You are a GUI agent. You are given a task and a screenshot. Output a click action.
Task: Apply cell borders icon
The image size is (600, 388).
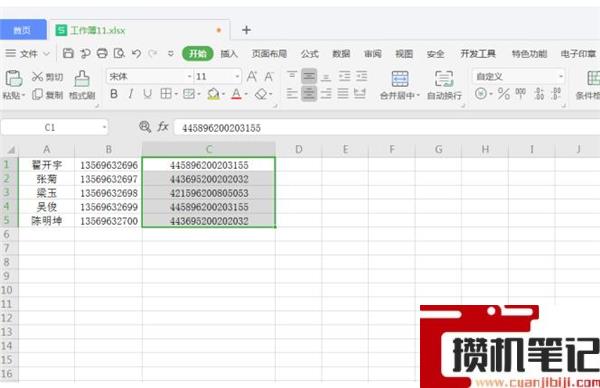(166, 94)
